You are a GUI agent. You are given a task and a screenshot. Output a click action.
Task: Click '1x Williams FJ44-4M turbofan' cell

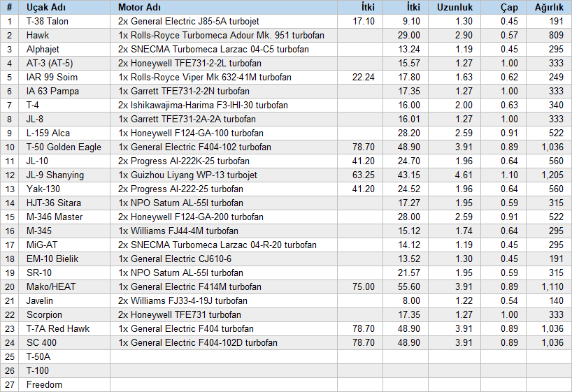(x=224, y=231)
